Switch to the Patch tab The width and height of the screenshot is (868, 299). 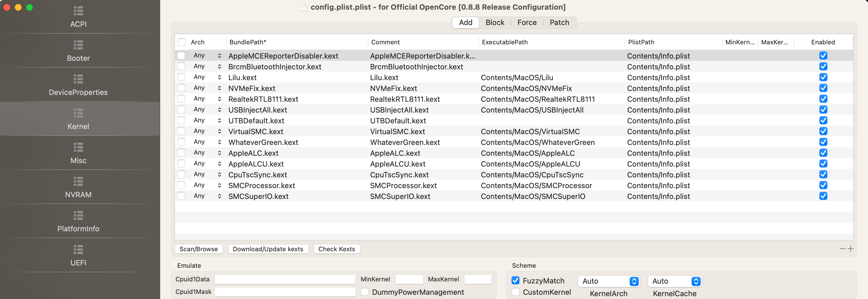559,22
